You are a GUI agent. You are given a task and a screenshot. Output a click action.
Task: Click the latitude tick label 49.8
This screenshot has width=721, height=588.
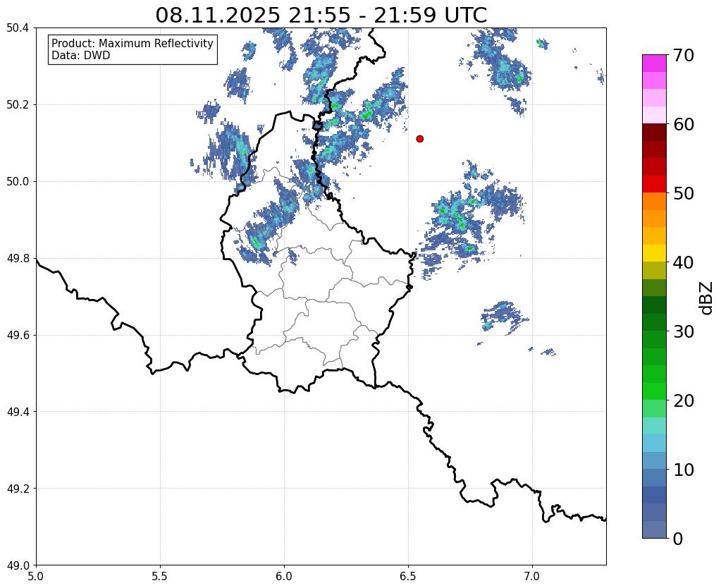18,259
